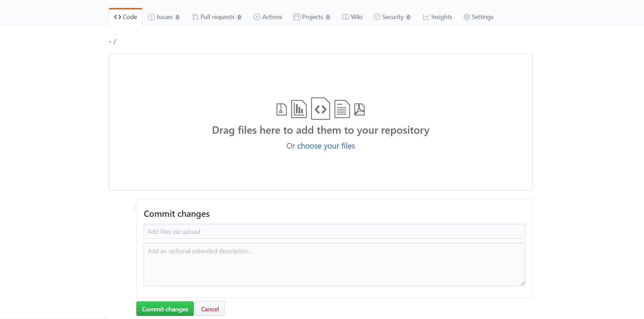Open the Code tab
Image resolution: width=644 pixels, height=319 pixels.
point(125,17)
